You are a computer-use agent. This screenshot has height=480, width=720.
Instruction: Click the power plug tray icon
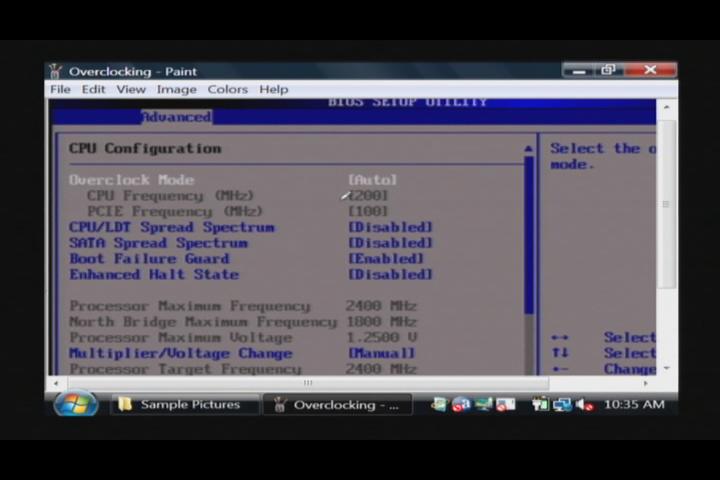pos(540,404)
